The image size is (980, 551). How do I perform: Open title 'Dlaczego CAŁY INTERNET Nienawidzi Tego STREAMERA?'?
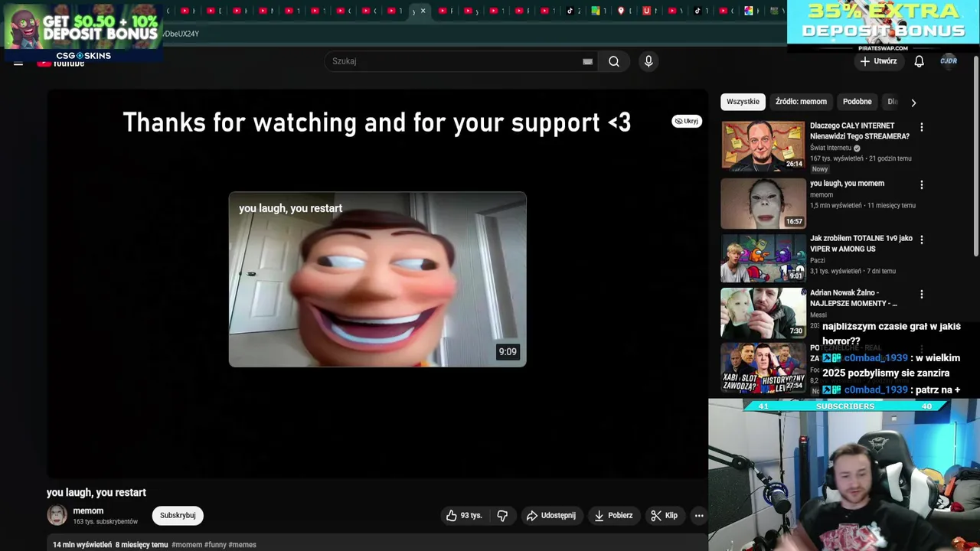pyautogui.click(x=860, y=131)
